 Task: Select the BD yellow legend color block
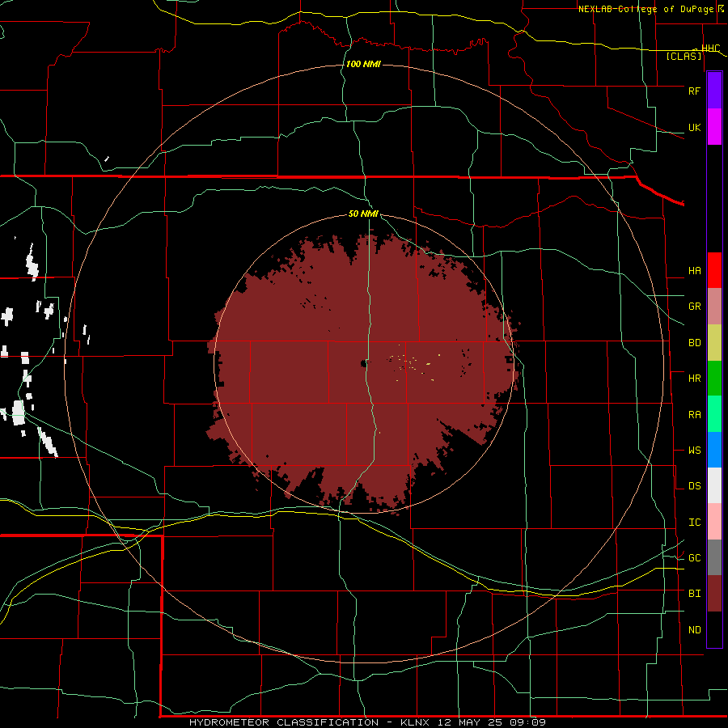(x=714, y=342)
